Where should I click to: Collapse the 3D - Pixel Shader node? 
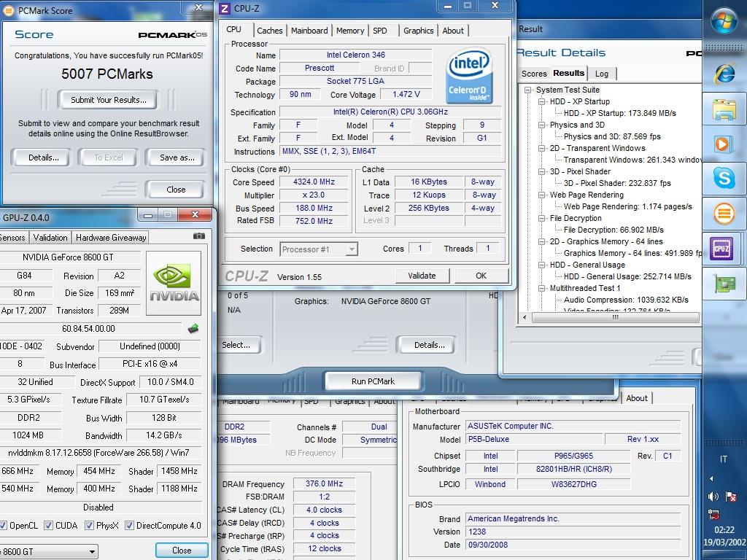542,171
